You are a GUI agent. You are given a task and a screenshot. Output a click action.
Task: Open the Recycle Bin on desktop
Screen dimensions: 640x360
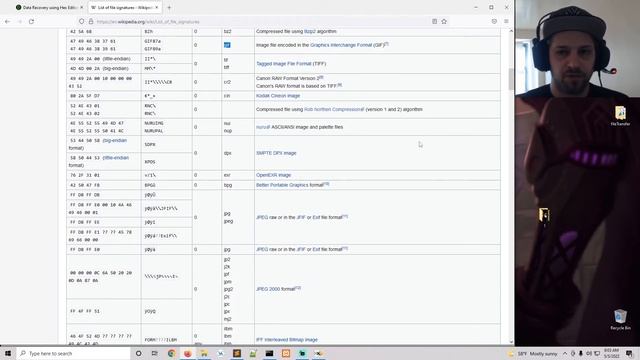tap(620, 320)
